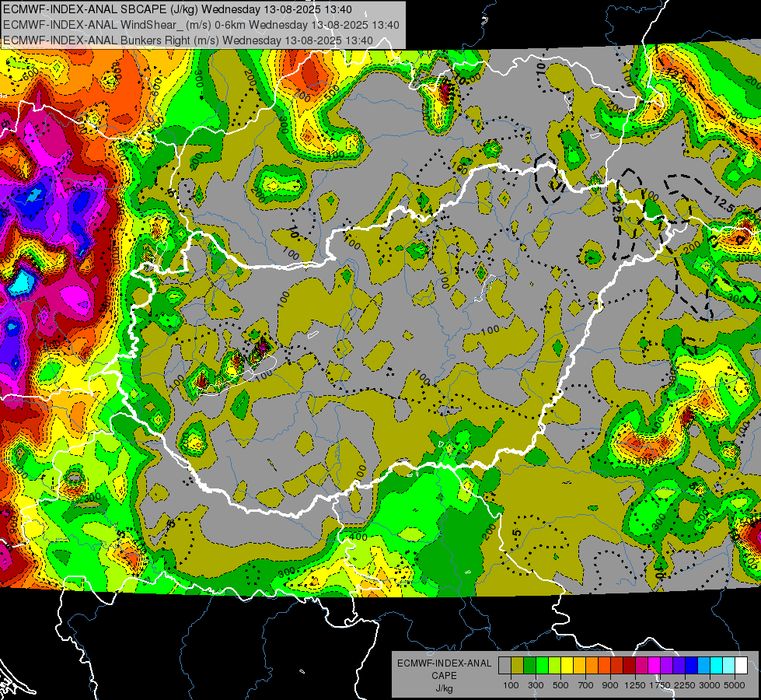Pick the amber legend swatch above 700
The height and width of the screenshot is (700, 761).
[x=579, y=665]
